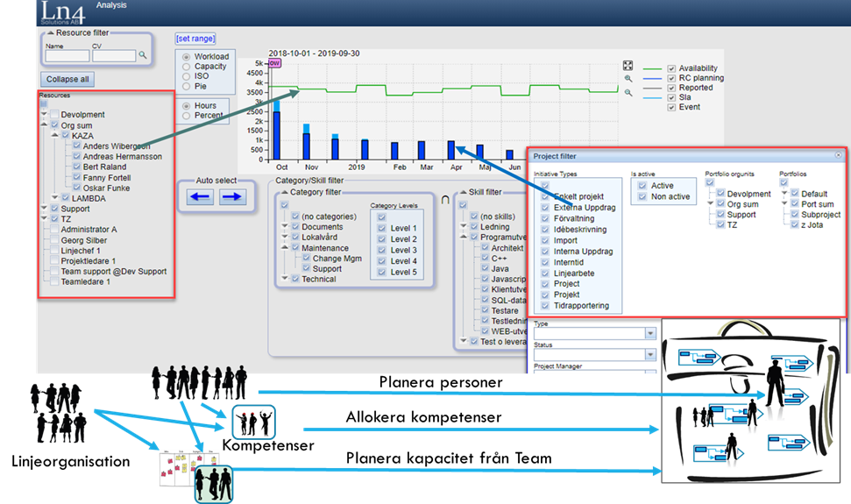Screen dimensions: 851x504
Task: Click the CV input field
Action: [x=114, y=55]
